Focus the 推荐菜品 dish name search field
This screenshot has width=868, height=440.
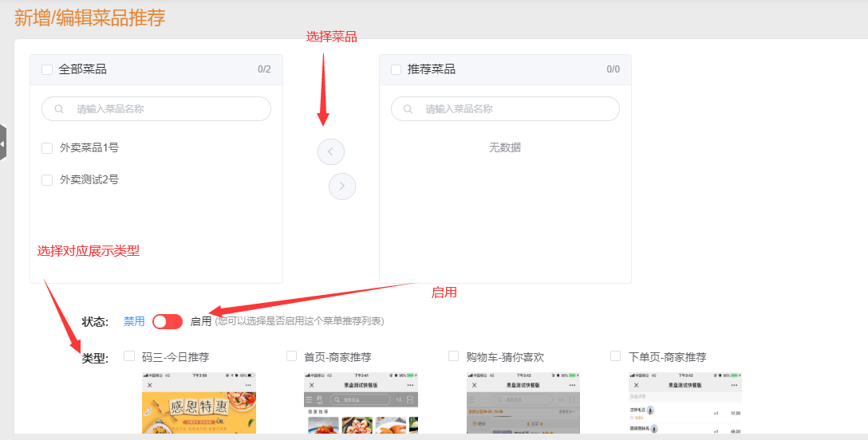515,109
